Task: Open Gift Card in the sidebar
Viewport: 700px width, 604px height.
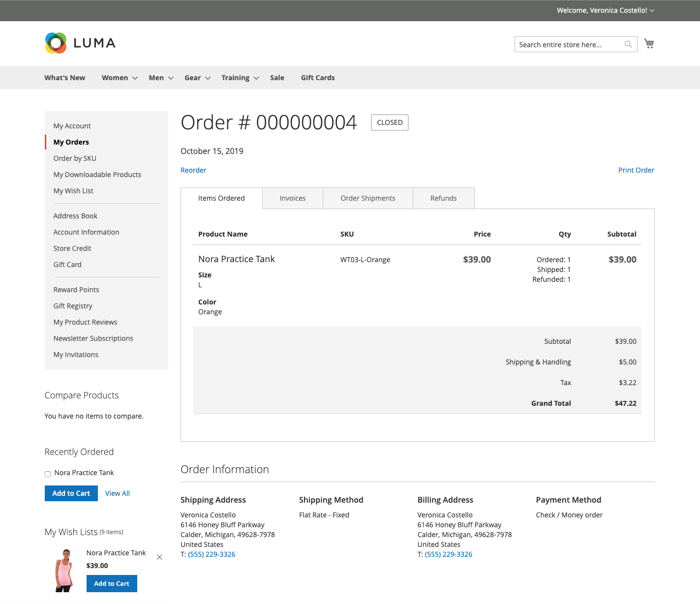Action: tap(67, 265)
